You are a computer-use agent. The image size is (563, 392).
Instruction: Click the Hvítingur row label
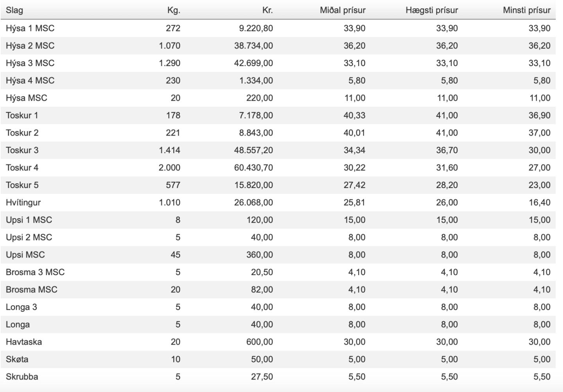point(23,202)
